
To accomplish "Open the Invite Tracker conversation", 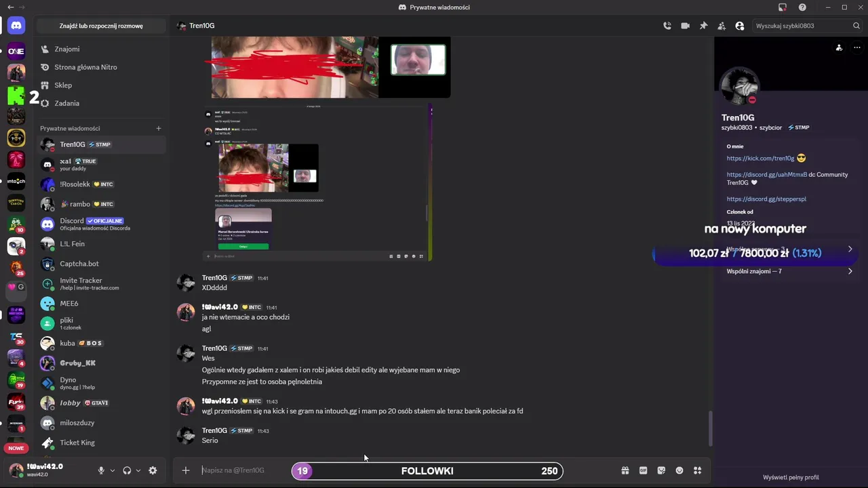I will 101,283.
